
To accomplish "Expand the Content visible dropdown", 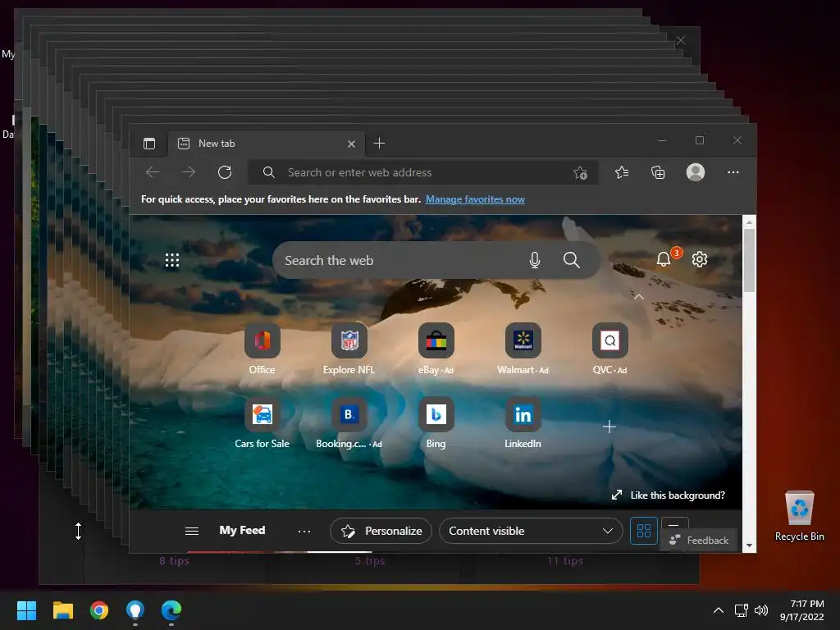I will click(531, 531).
